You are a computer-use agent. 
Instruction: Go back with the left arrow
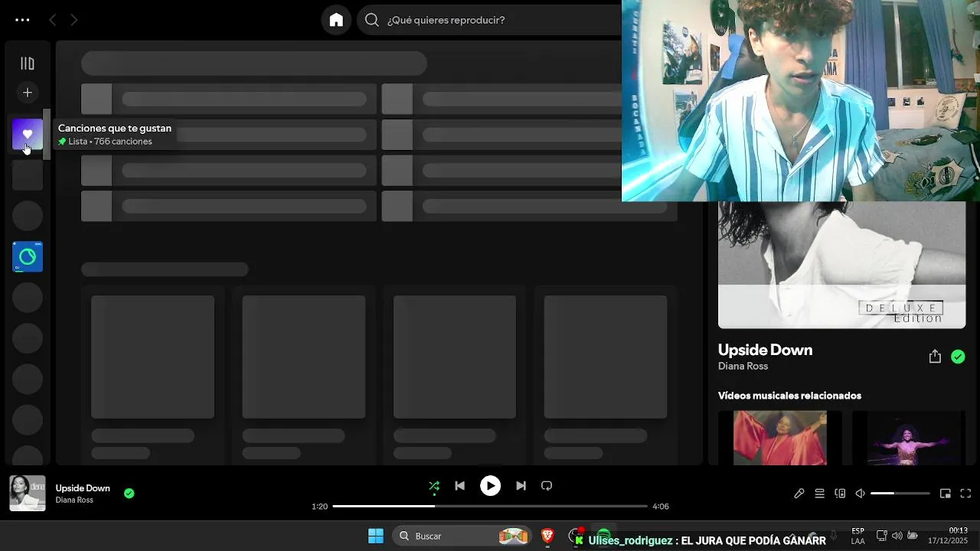click(x=52, y=20)
